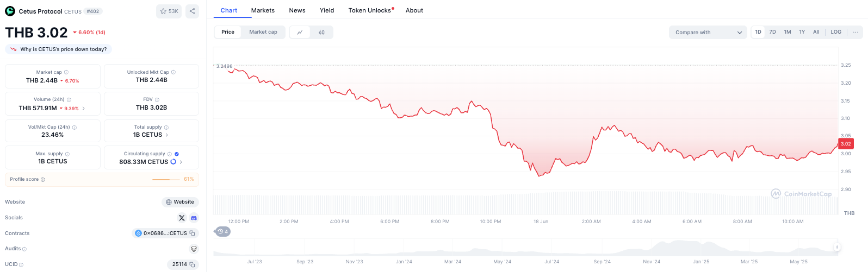This screenshot has width=868, height=272.
Task: Open the Token Unlocks tab
Action: 371,10
